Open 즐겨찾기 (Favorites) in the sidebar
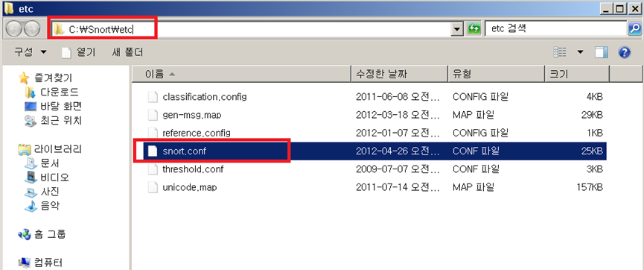 [x=53, y=78]
